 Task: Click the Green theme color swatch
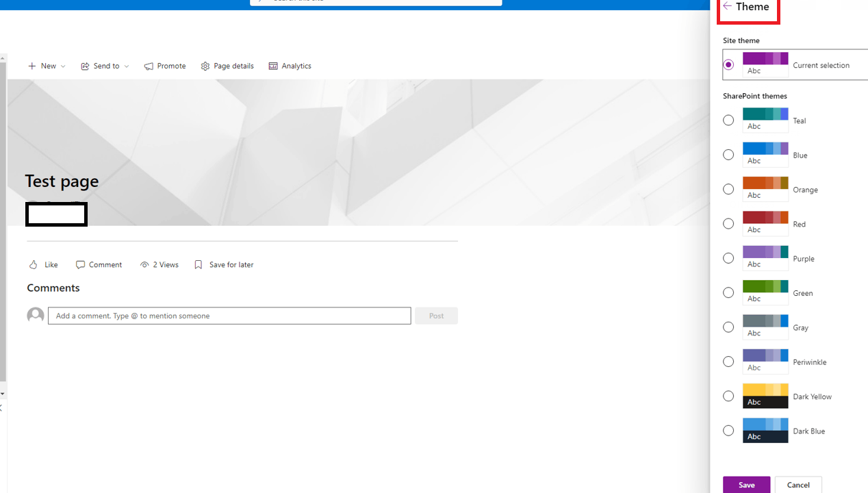point(765,292)
